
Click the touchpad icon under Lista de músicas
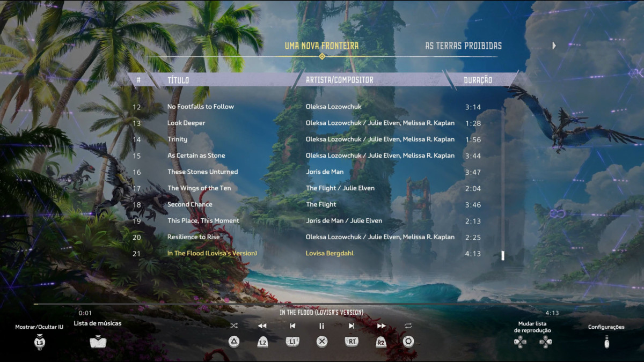98,342
